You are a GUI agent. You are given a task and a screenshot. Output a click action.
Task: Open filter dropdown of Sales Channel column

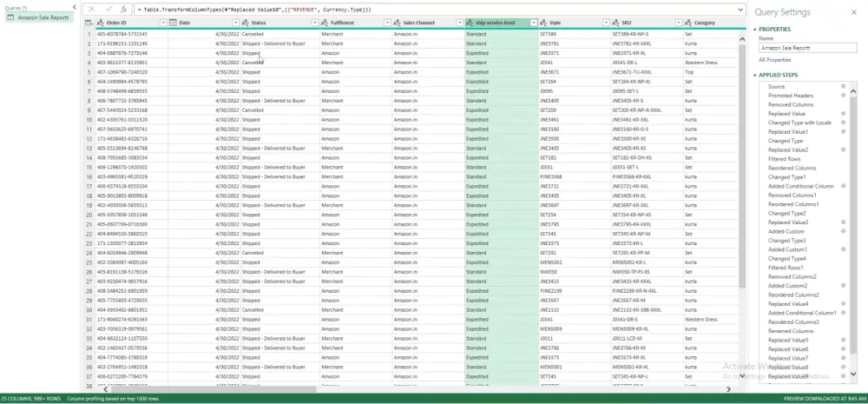pyautogui.click(x=460, y=23)
